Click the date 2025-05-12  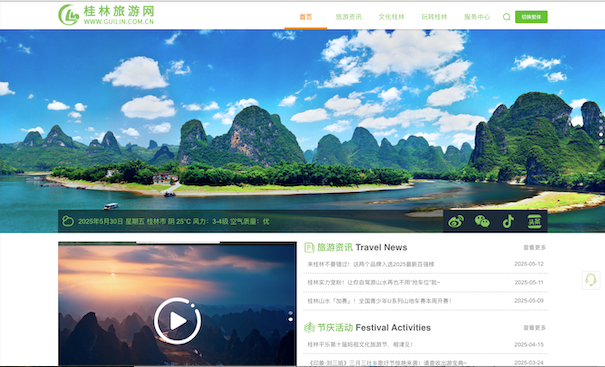point(529,264)
